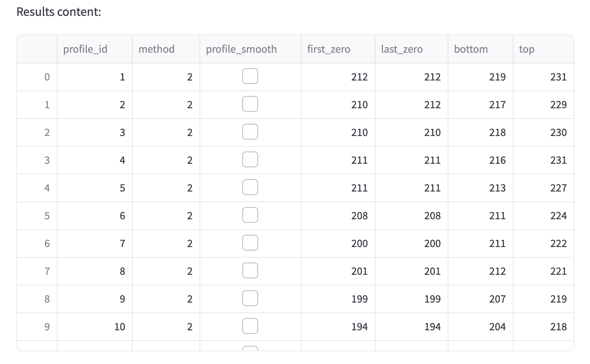Click the top column header

[544, 49]
